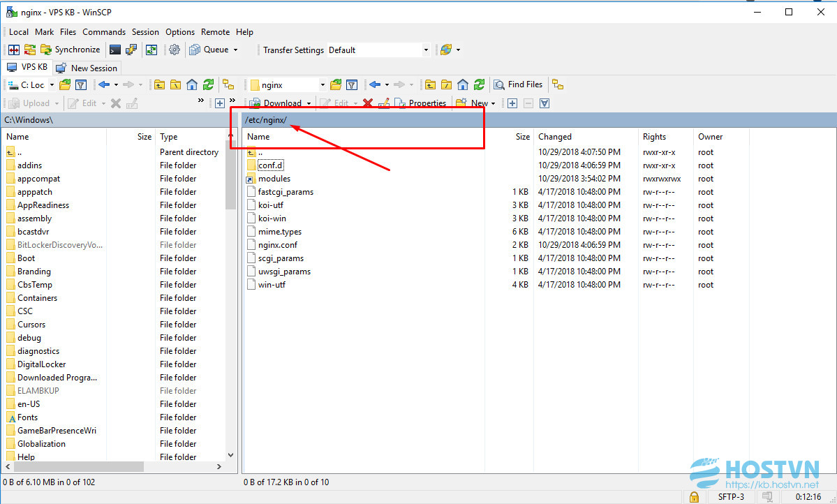837x504 pixels.
Task: Click the Queue toolbar button
Action: click(209, 50)
